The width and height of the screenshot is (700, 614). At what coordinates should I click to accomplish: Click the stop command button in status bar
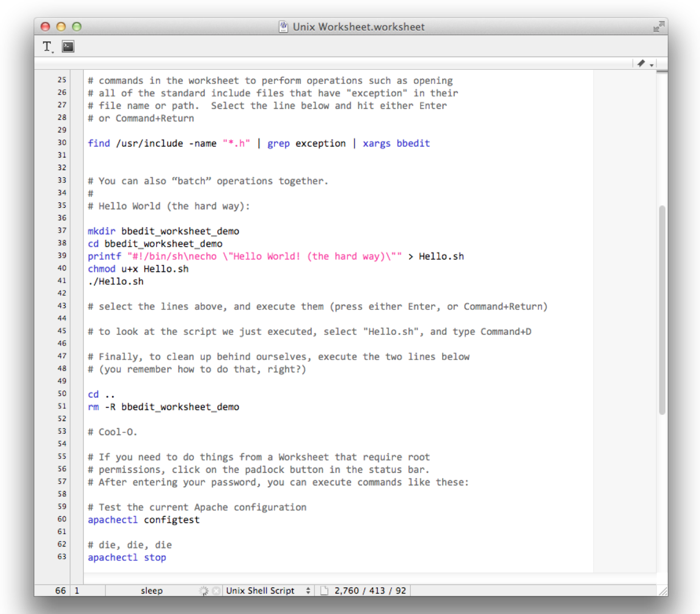(216, 591)
